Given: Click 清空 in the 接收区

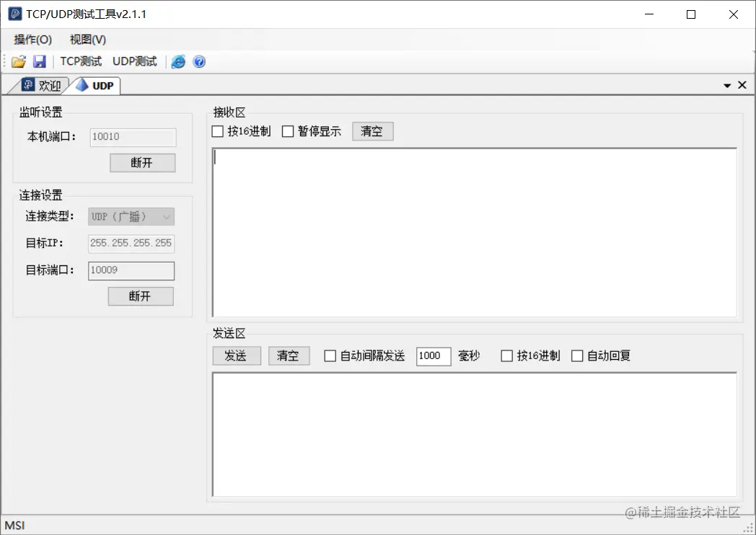Looking at the screenshot, I should pyautogui.click(x=373, y=131).
